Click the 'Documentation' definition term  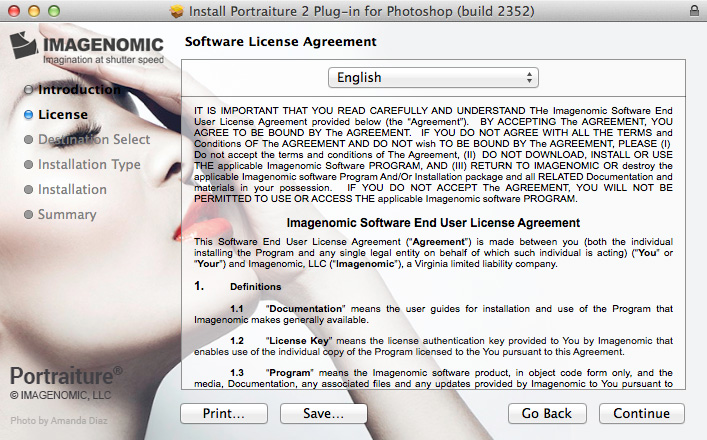pos(306,309)
